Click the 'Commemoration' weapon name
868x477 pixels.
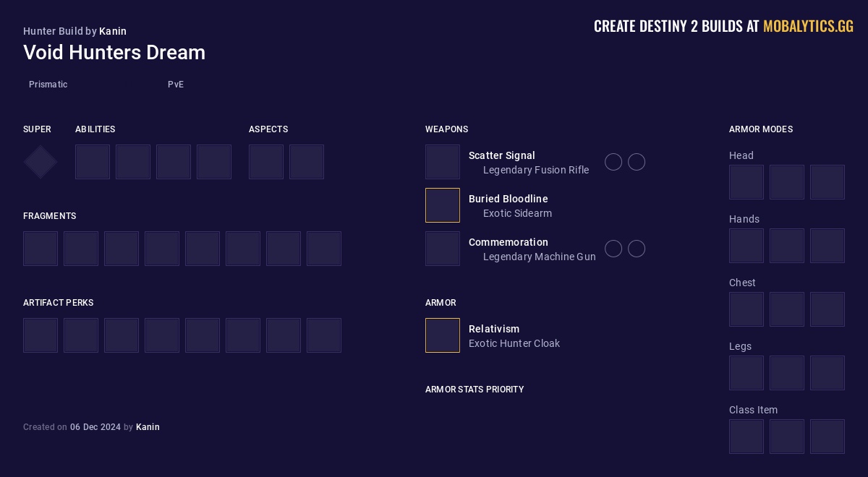point(509,242)
